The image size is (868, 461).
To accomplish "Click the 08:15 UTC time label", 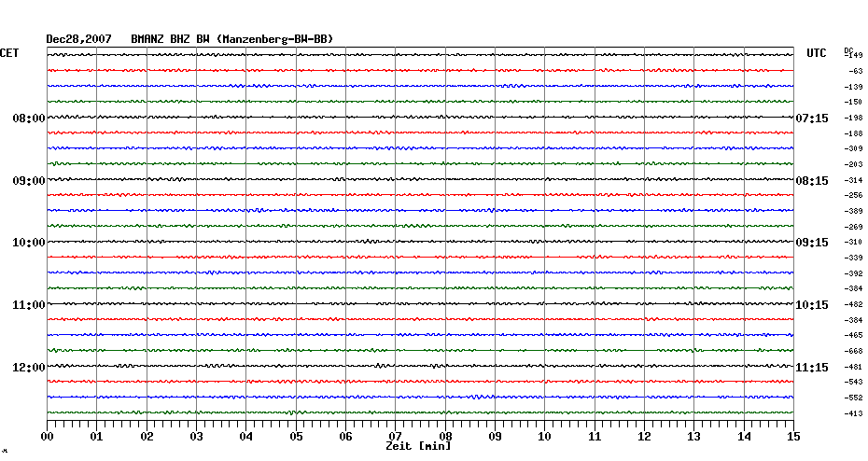I will 812,181.
